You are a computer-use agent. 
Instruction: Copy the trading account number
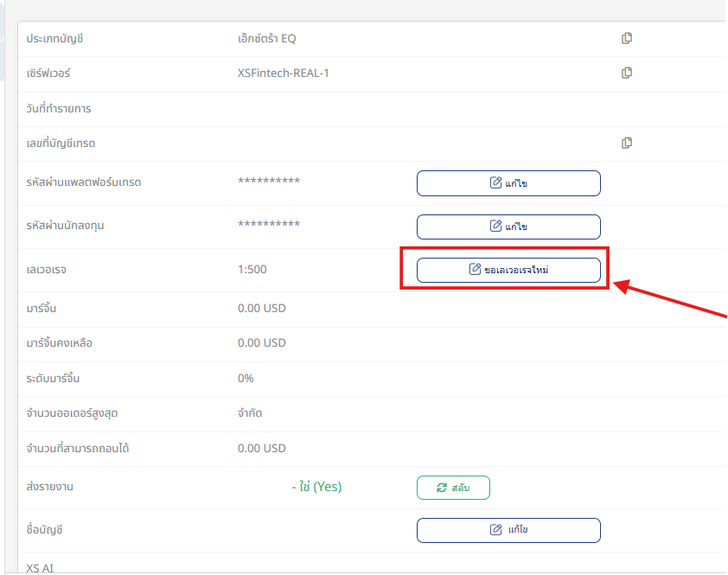(x=627, y=143)
